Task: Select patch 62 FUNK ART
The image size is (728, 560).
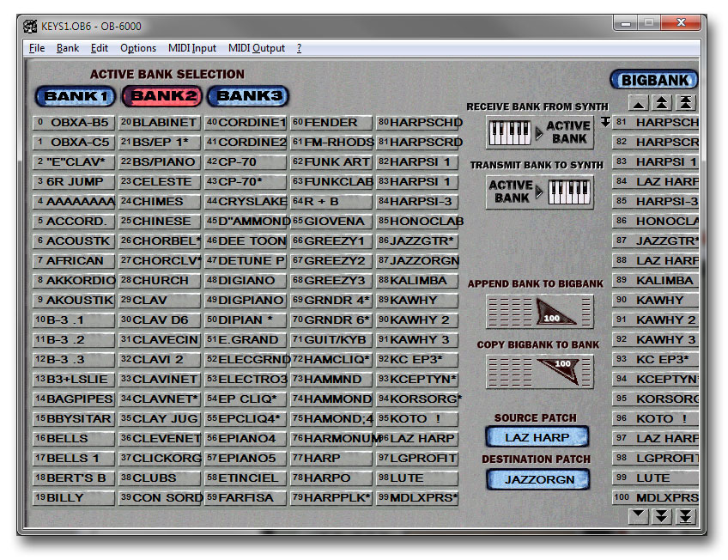Action: pos(331,162)
